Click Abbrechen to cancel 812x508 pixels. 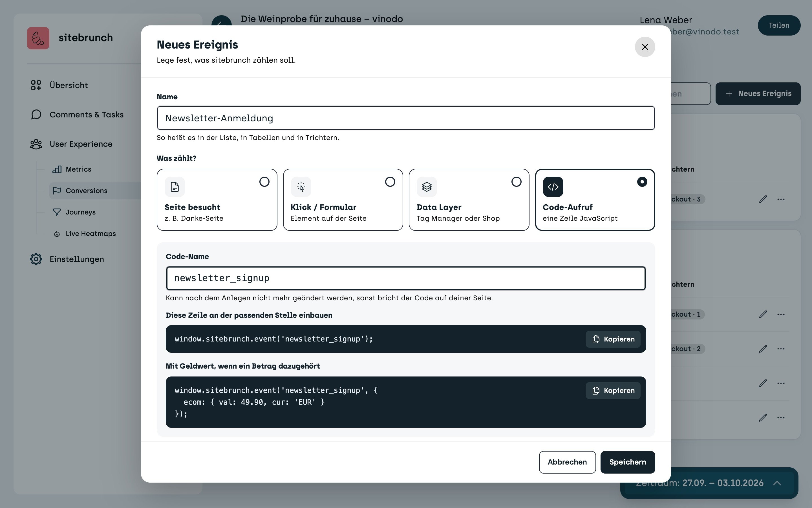[x=567, y=462]
